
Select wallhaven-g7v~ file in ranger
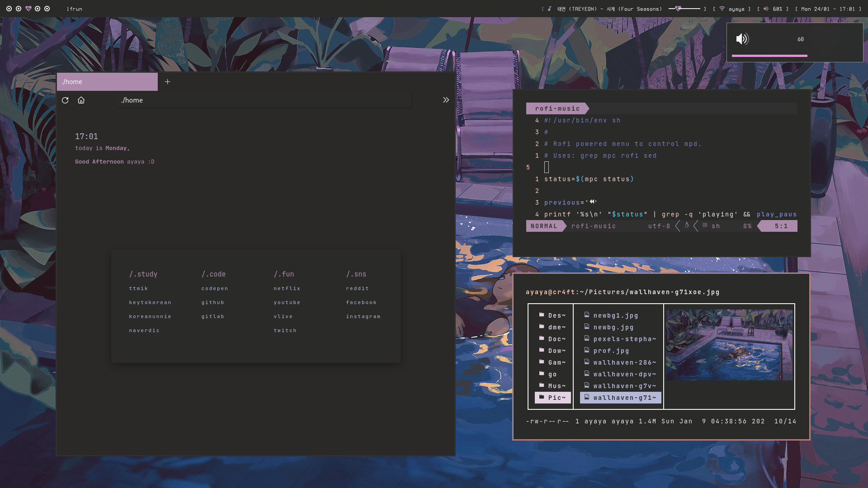coord(620,386)
